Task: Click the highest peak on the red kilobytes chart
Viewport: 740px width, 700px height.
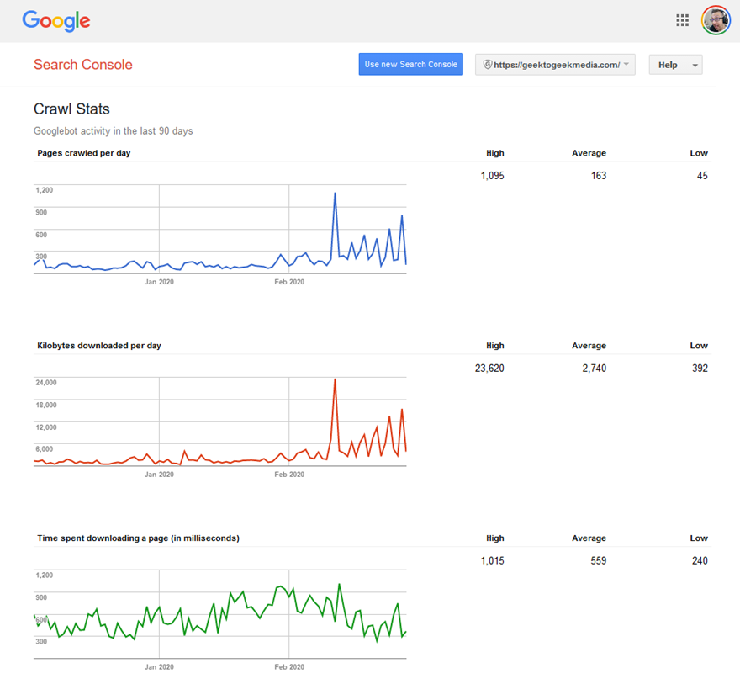Action: point(335,379)
